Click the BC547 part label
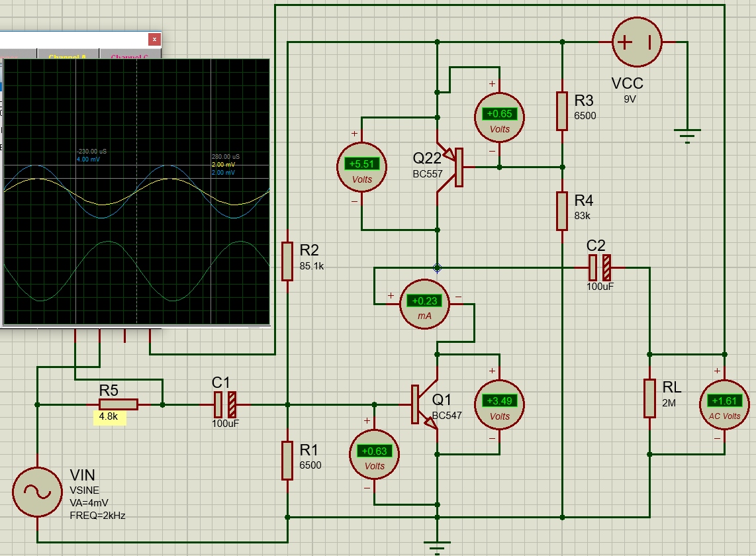Screen dimensions: 756x556 point(446,416)
